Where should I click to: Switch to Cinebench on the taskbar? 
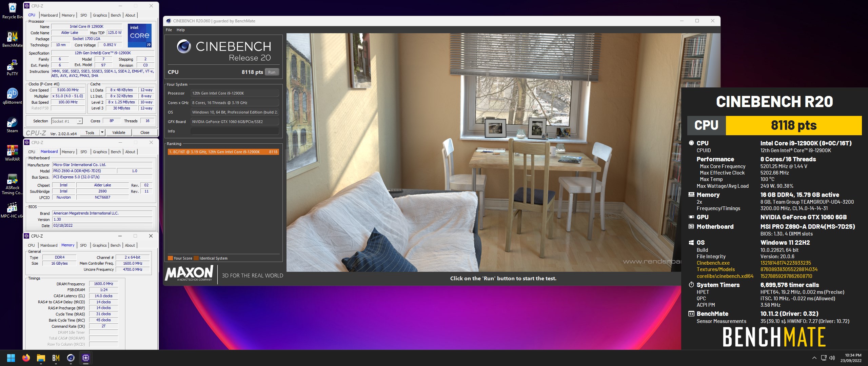[71, 358]
